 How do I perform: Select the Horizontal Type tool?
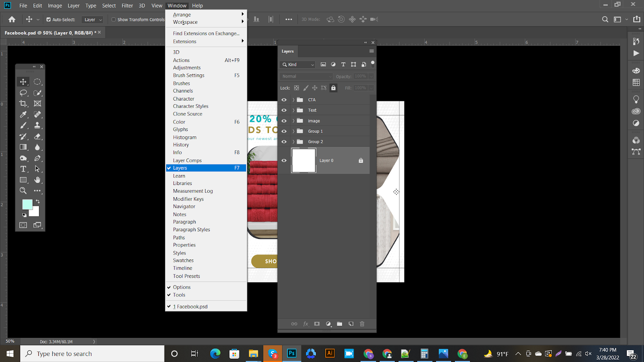pyautogui.click(x=23, y=169)
